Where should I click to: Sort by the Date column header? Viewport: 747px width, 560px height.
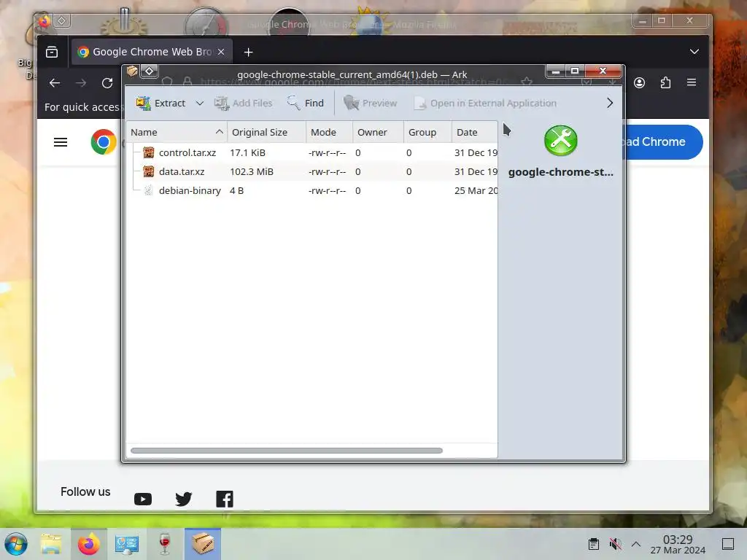pos(474,133)
